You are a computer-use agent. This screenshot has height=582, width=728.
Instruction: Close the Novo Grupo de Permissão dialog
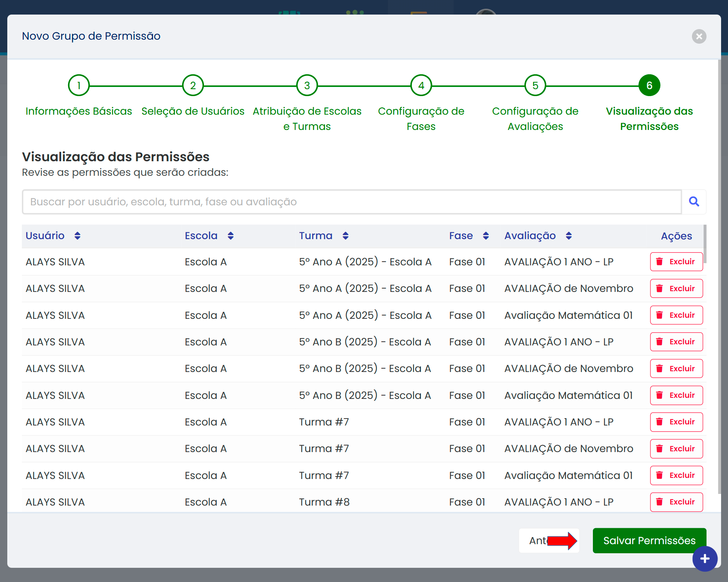699,36
